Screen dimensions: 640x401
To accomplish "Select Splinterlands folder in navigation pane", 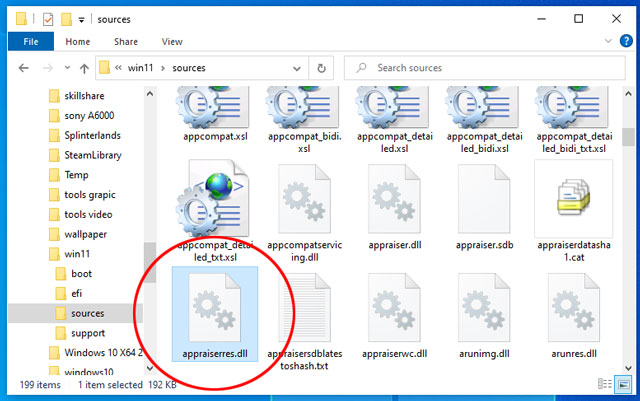I will [x=92, y=135].
